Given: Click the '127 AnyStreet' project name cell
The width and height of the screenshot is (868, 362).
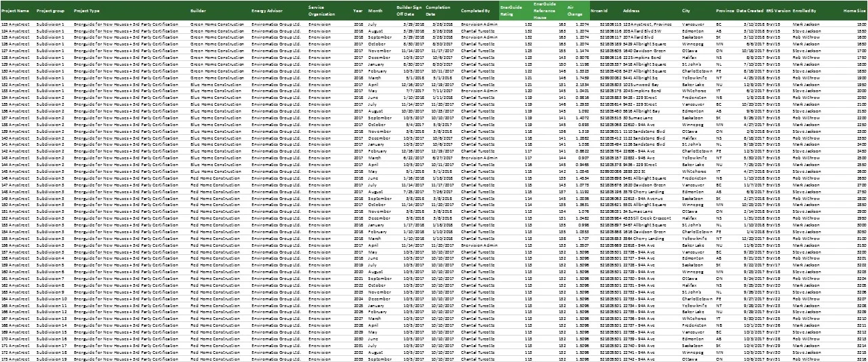Looking at the screenshot, I should click(14, 51).
